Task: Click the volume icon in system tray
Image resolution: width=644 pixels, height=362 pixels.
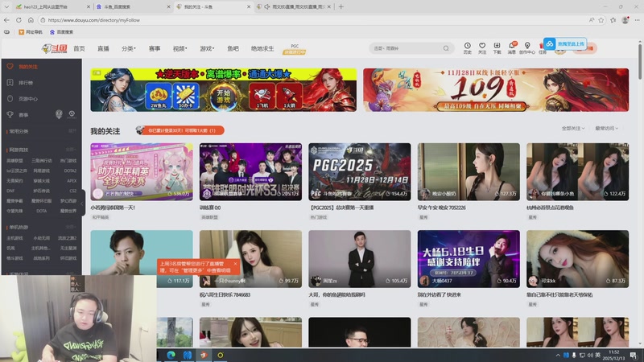Action: point(590,355)
